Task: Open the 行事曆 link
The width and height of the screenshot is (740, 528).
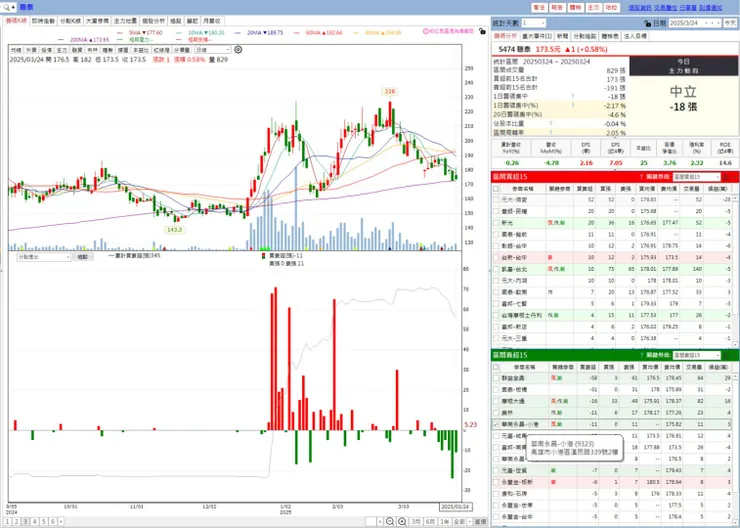Action: [688, 8]
